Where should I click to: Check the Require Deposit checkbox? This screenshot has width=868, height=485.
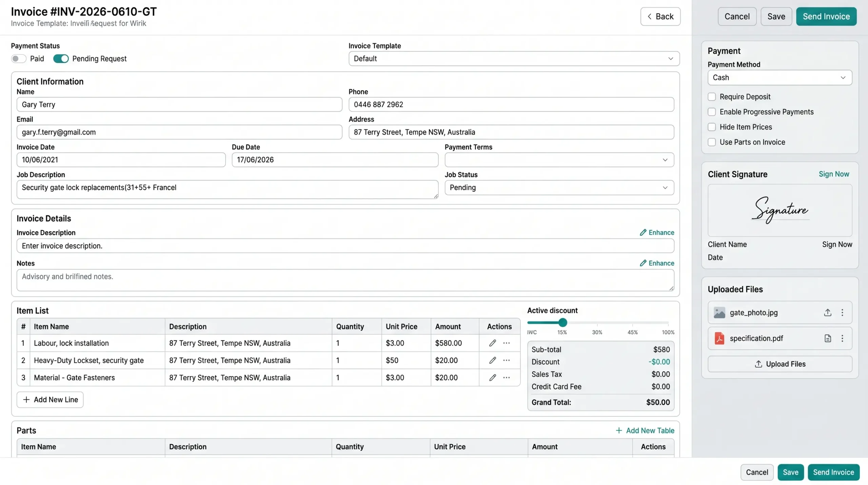[712, 97]
